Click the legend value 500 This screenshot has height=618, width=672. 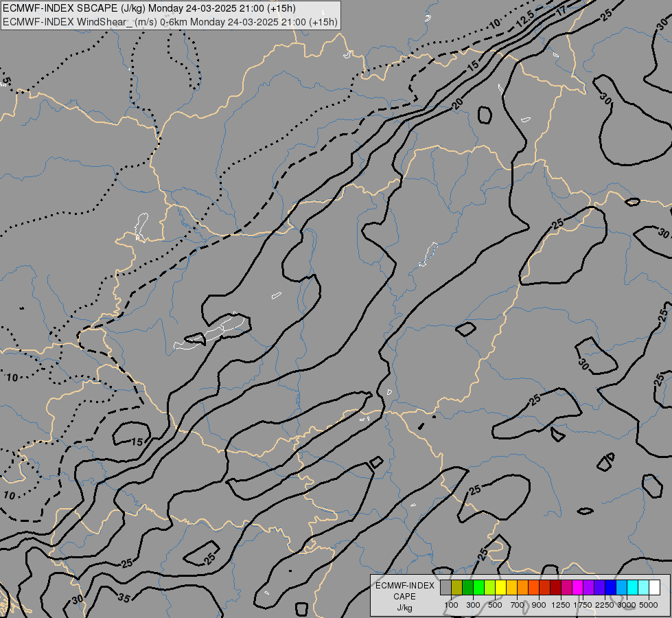click(x=495, y=605)
